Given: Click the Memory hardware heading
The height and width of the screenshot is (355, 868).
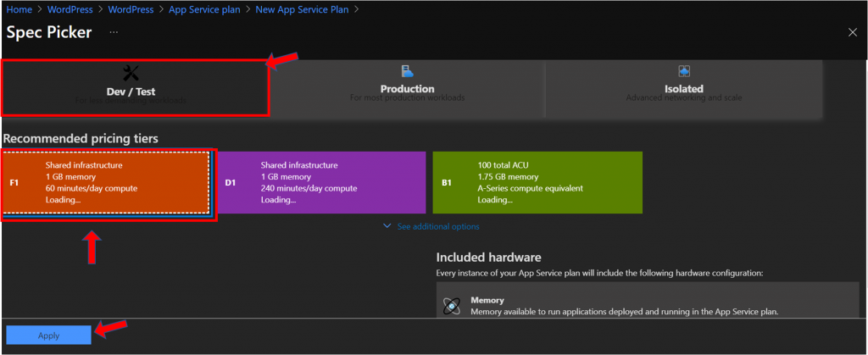Looking at the screenshot, I should [487, 300].
